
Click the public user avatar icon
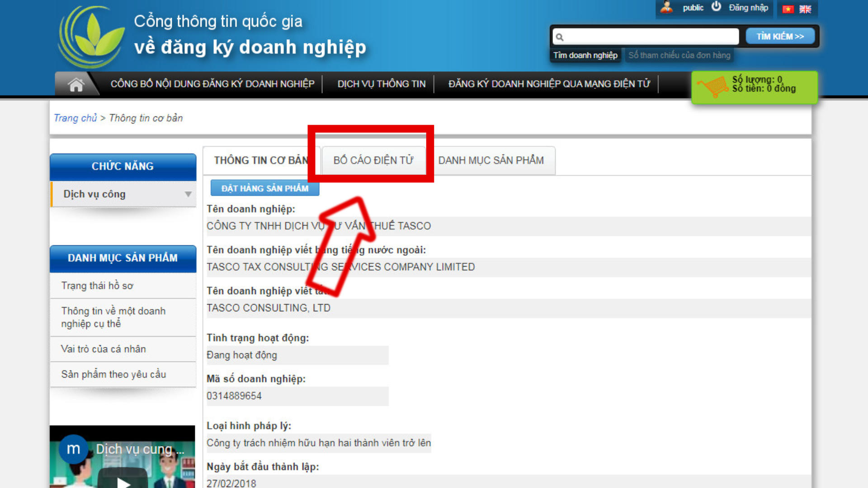[666, 7]
